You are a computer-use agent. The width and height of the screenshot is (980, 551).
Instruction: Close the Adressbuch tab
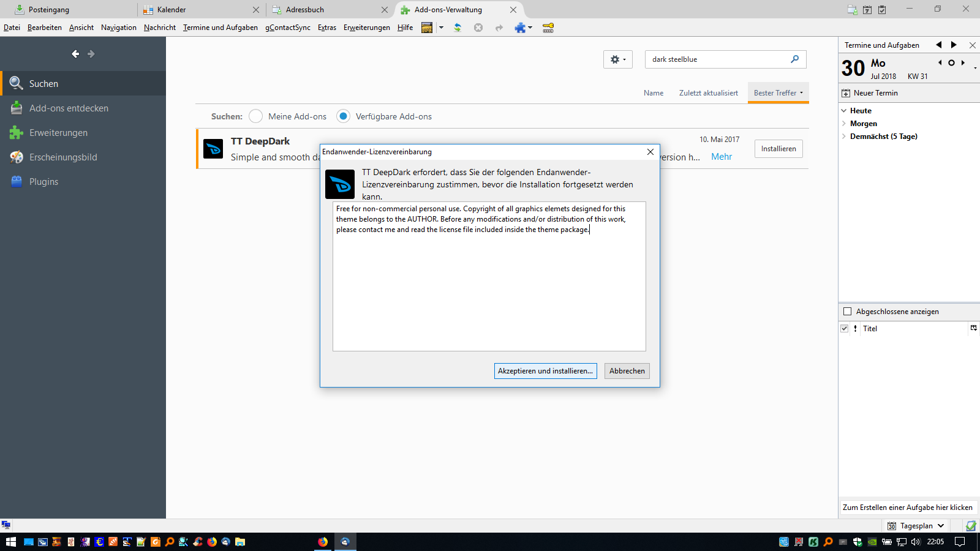(385, 10)
